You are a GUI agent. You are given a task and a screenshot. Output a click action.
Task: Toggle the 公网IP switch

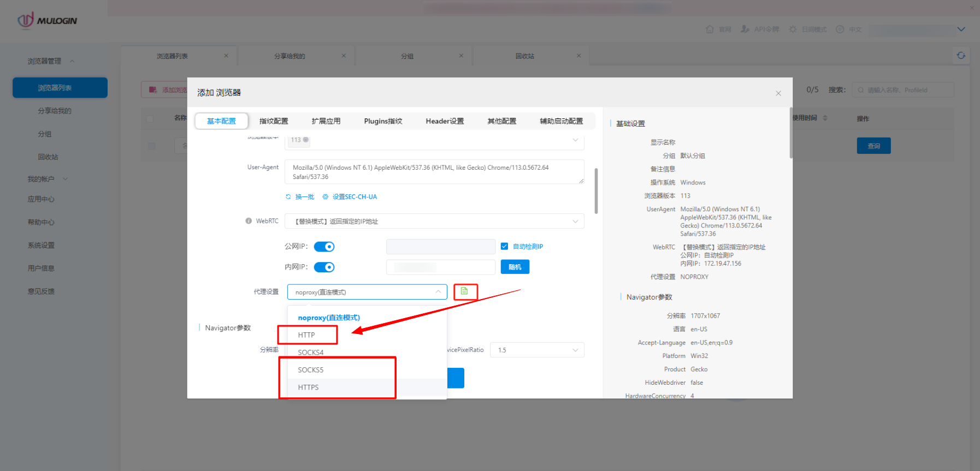(x=324, y=247)
